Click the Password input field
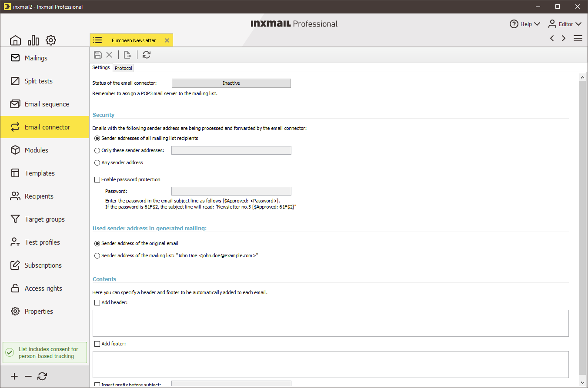The image size is (588, 388). click(231, 191)
